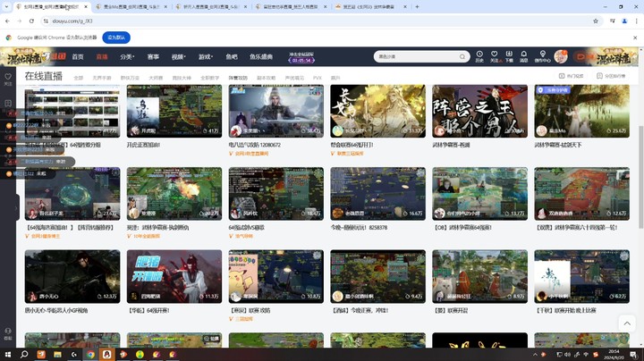
Task: Click the volume icon in system tray
Action: (x=567, y=355)
